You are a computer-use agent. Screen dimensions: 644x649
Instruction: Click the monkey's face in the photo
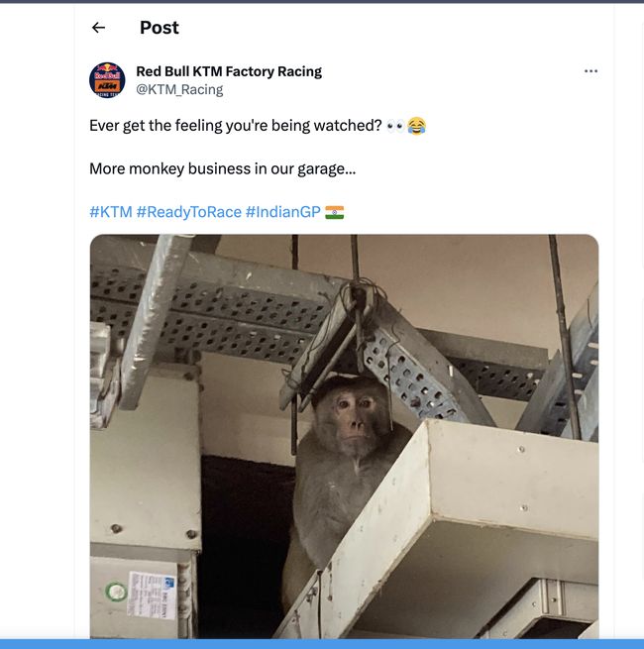(352, 418)
